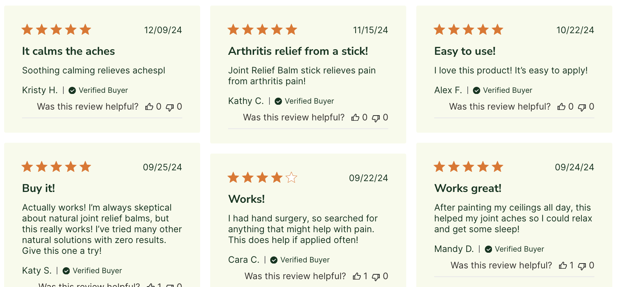This screenshot has height=287, width=644.
Task: Select reviewer name Mandy D.
Action: coord(454,249)
